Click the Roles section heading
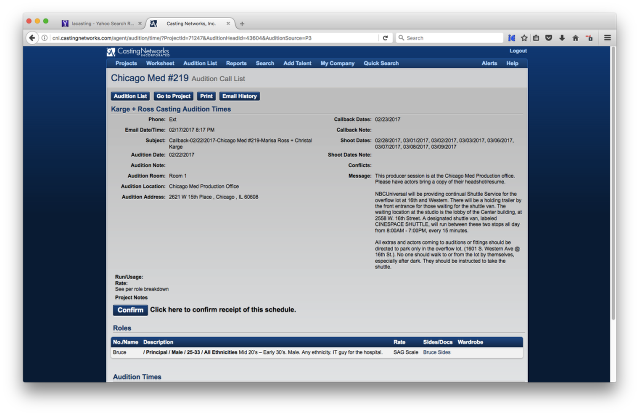This screenshot has width=640, height=416. click(x=122, y=328)
